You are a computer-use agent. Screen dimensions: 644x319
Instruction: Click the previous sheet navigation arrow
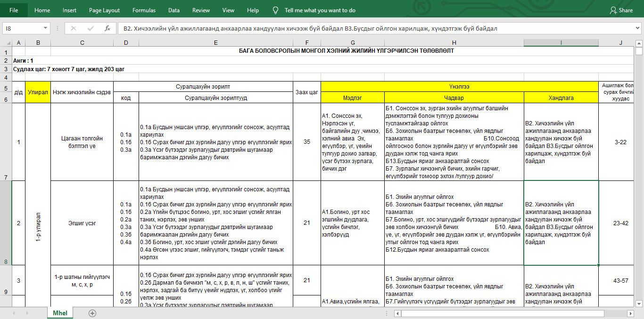point(14,313)
